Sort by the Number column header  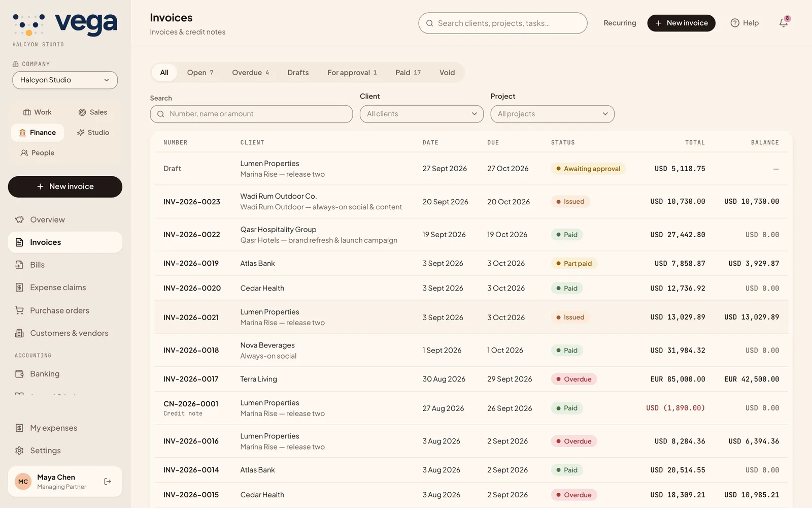coord(176,143)
